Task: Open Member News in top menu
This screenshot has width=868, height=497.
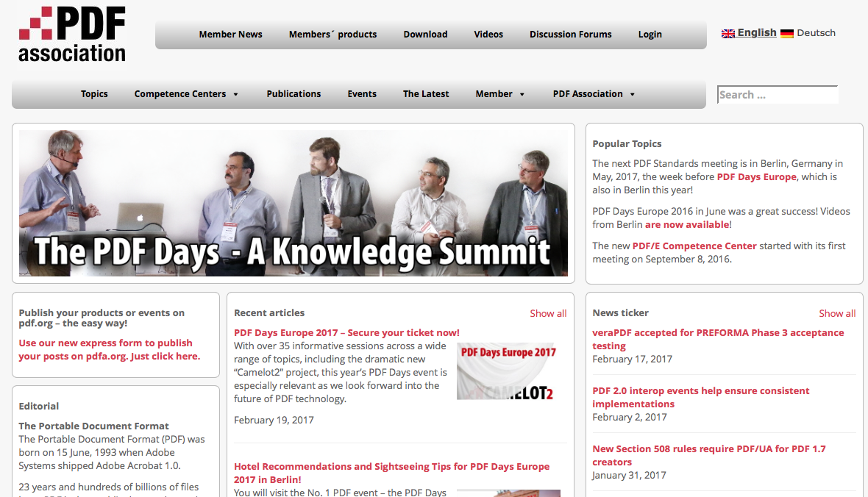Action: pyautogui.click(x=230, y=35)
